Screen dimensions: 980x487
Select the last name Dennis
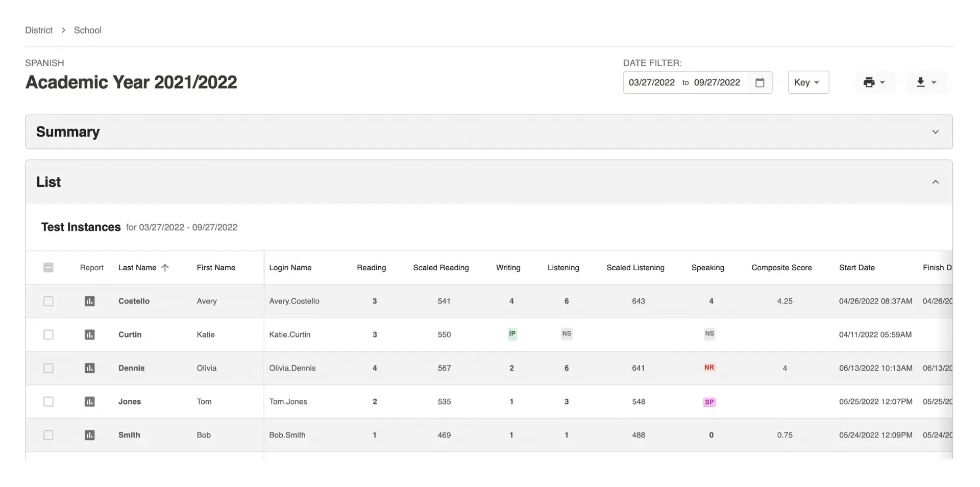[x=132, y=368]
